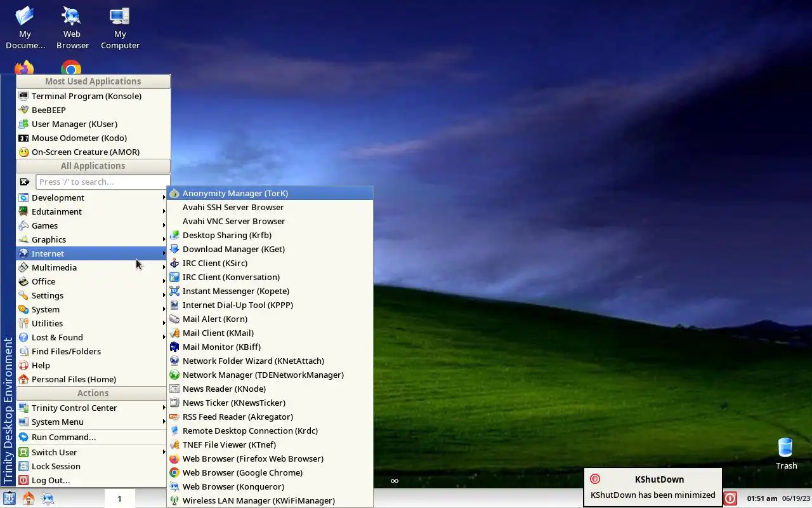Click Lock Session
Screen dimensions: 812x508
[93, 466]
